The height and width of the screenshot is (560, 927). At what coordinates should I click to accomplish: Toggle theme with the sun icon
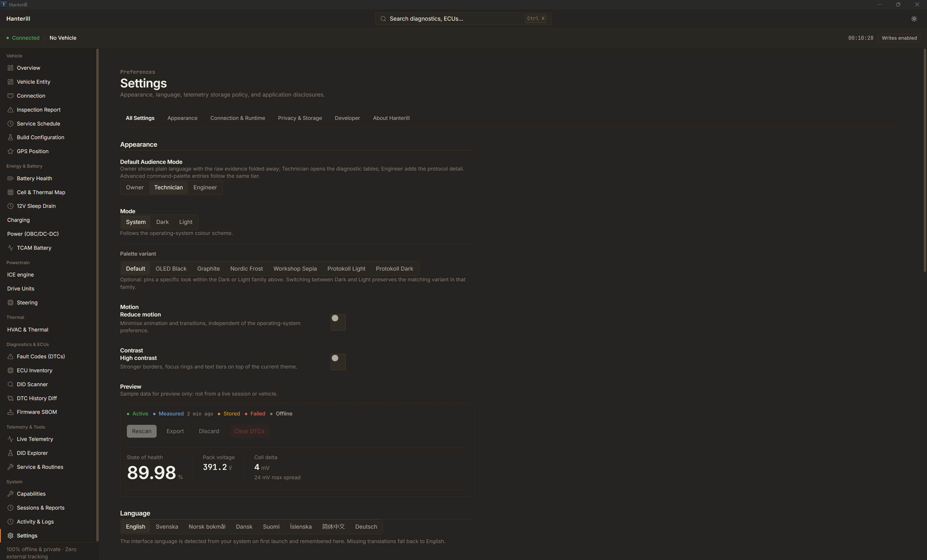click(x=914, y=19)
